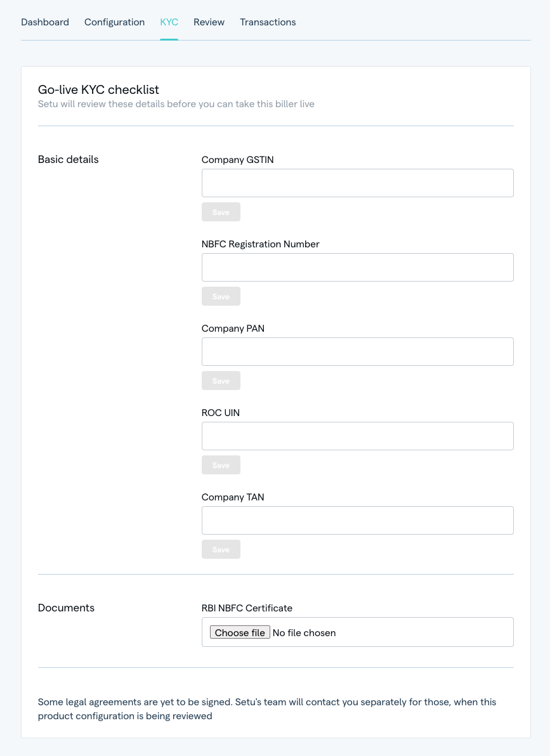Open the Dashboard tab
550x756 pixels.
[x=45, y=22]
